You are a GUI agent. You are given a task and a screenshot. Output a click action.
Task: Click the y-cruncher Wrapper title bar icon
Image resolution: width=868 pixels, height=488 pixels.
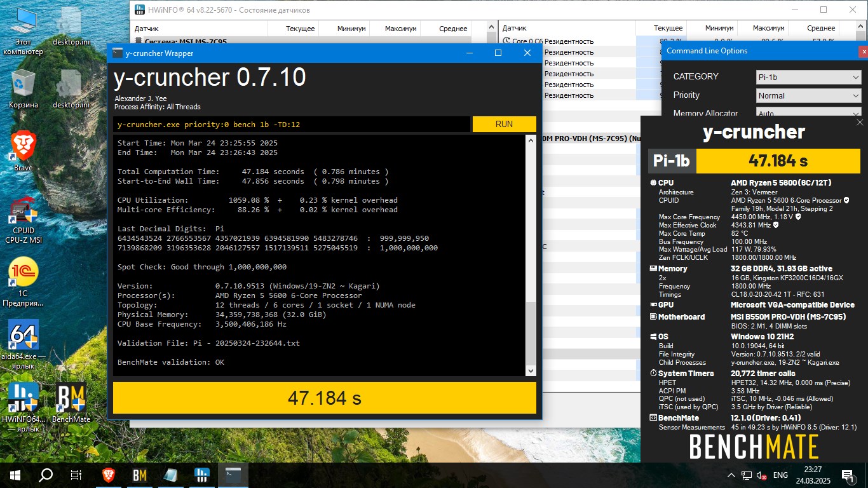pos(118,53)
